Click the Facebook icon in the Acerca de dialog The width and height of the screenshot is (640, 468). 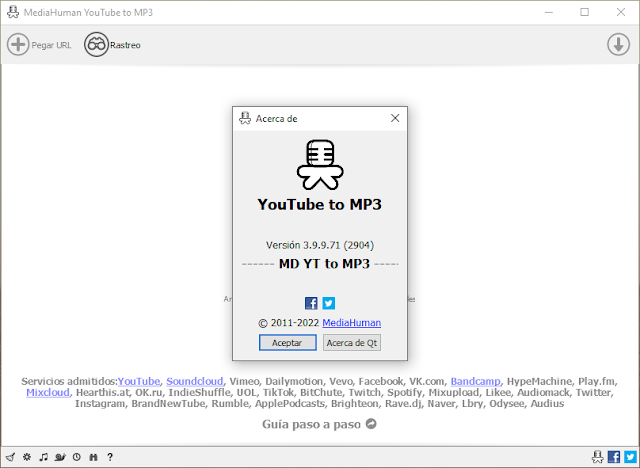click(x=311, y=303)
